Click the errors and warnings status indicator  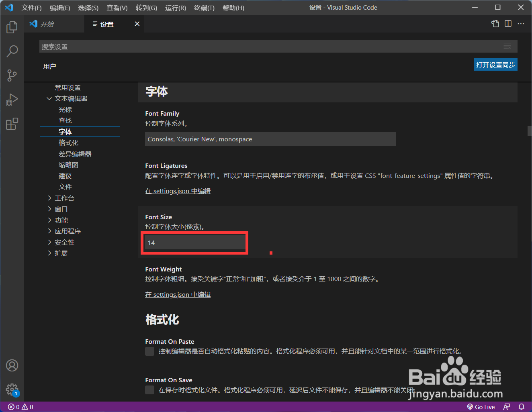(x=20, y=407)
